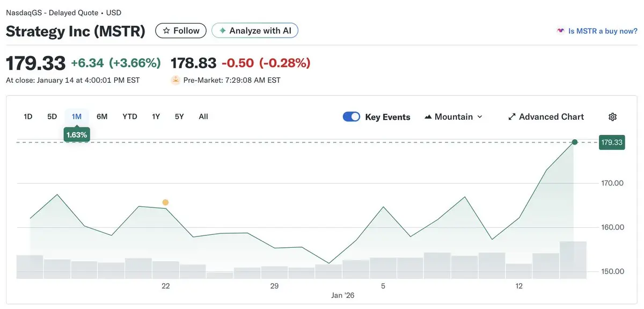Click the 179.33 price label on chart axis
Image resolution: width=644 pixels, height=309 pixels.
click(612, 142)
